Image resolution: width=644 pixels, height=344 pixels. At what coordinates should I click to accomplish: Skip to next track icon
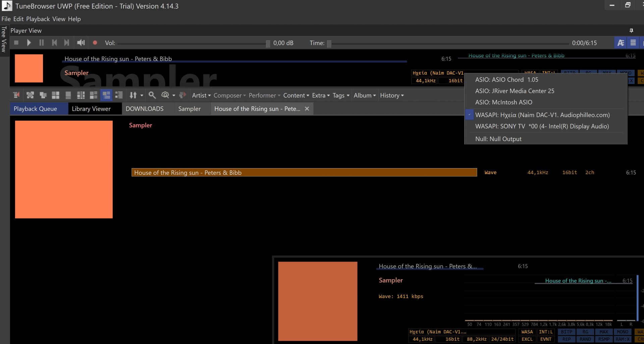tap(67, 43)
